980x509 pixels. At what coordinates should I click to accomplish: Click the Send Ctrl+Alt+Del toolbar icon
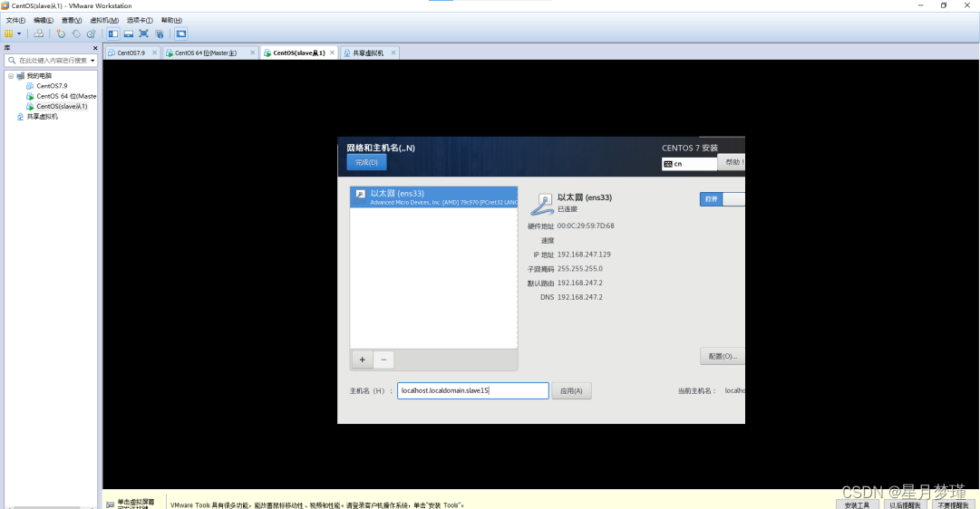[x=39, y=34]
